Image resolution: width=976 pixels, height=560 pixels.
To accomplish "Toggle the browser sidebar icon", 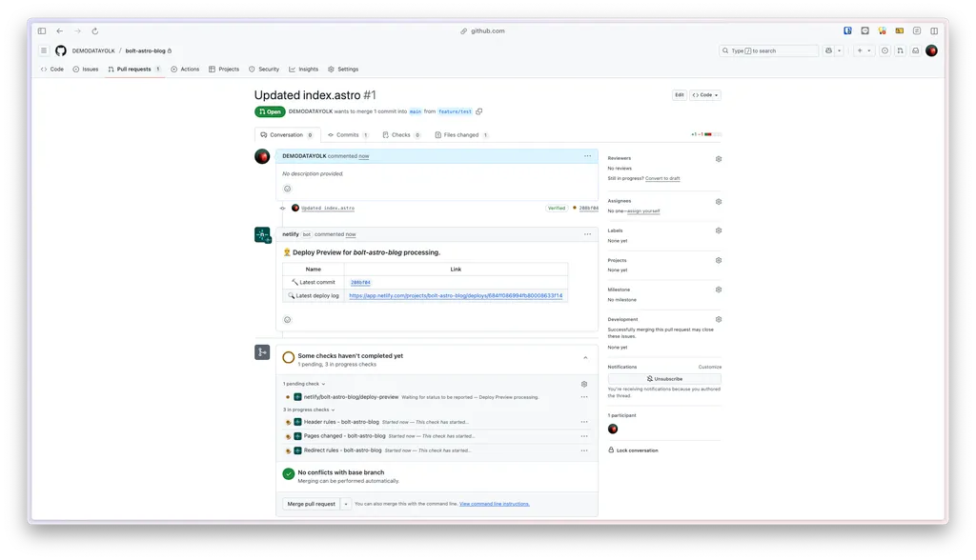I will (42, 30).
